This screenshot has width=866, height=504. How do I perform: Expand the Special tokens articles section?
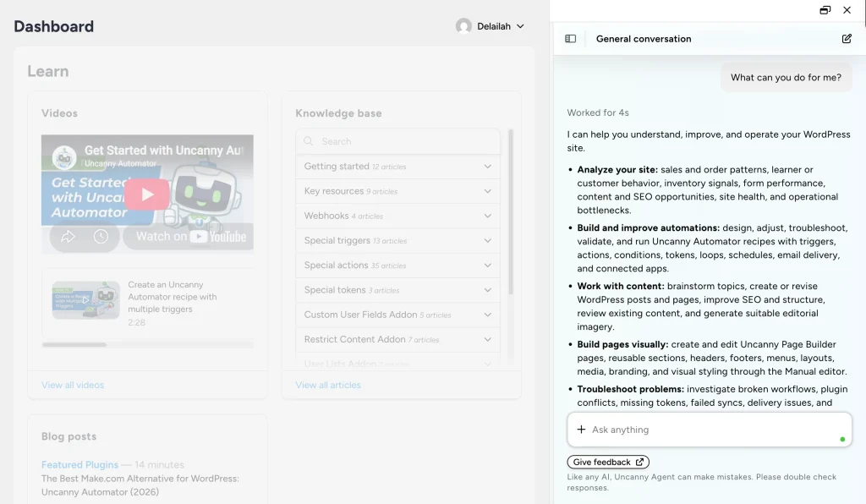click(x=397, y=290)
